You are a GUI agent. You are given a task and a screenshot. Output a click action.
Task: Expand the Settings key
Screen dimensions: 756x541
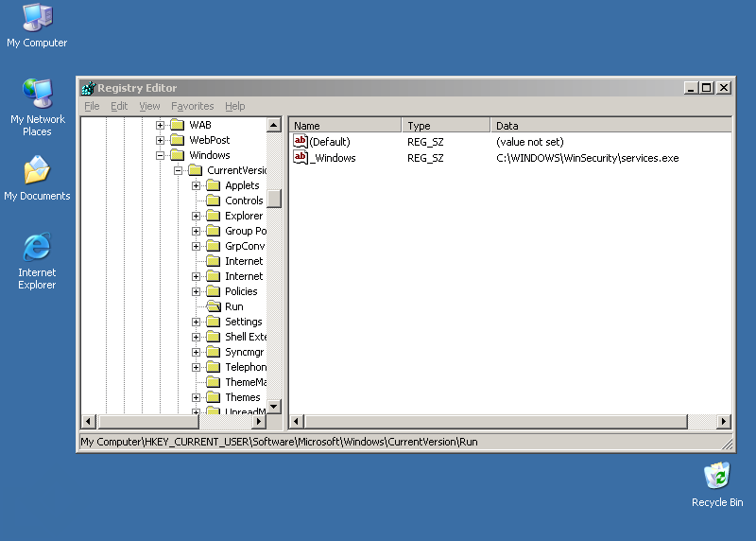(x=196, y=322)
